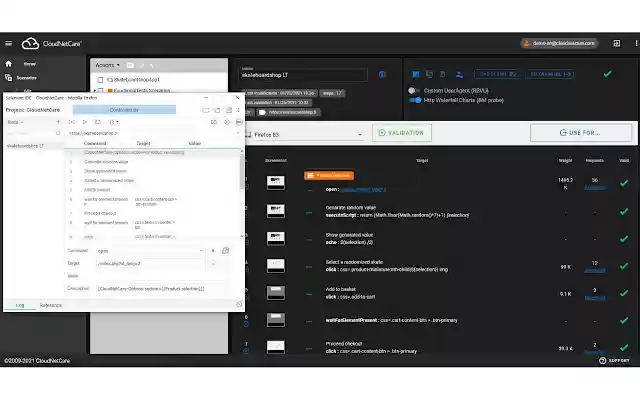Click the USE FOR... button
This screenshot has width=640, height=400.
click(580, 133)
